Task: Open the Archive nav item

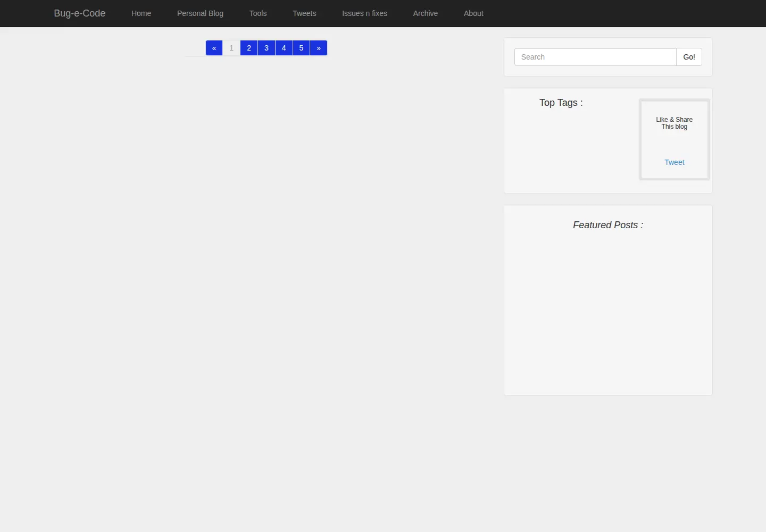Action: click(426, 13)
